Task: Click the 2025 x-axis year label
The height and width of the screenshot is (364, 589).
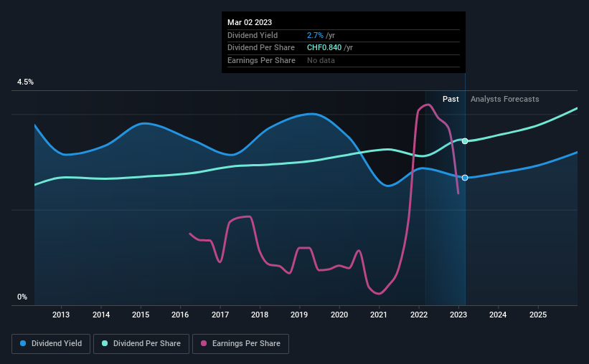Action: 538,315
